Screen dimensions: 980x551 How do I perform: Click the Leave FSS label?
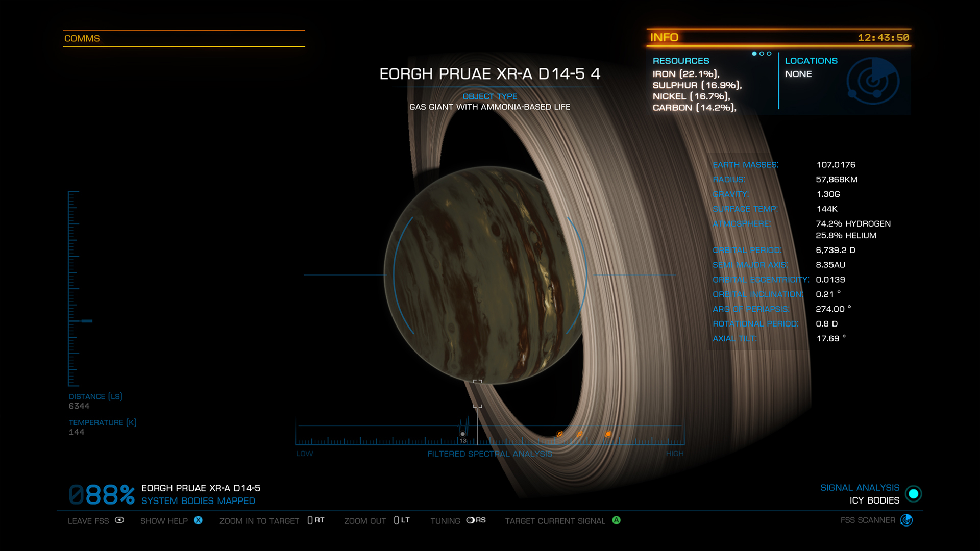[88, 521]
